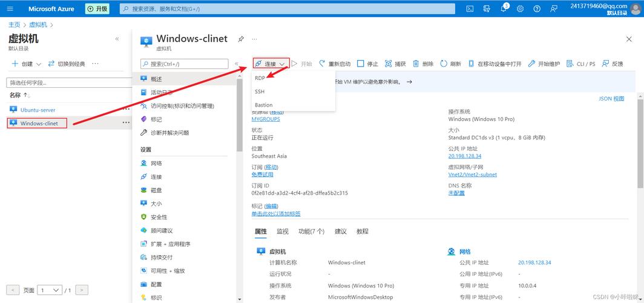The height and width of the screenshot is (303, 644).
Task: Click the 升级 upgrade button
Action: click(x=97, y=8)
